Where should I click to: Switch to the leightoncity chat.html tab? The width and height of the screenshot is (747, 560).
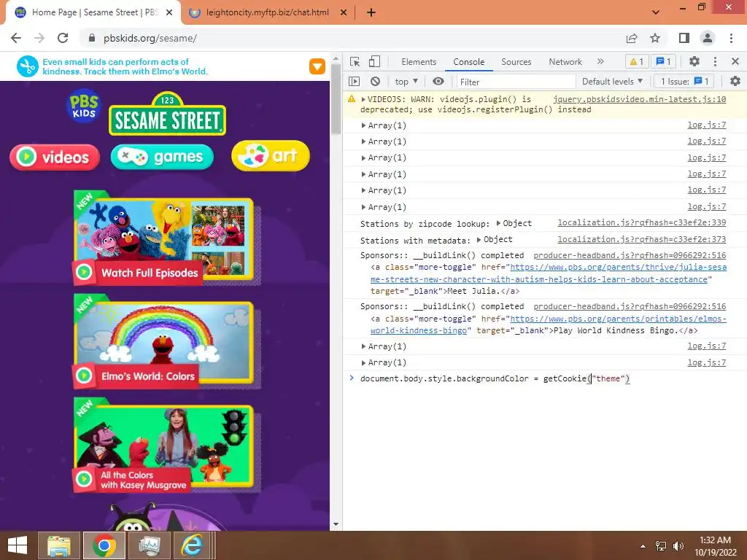click(x=268, y=12)
